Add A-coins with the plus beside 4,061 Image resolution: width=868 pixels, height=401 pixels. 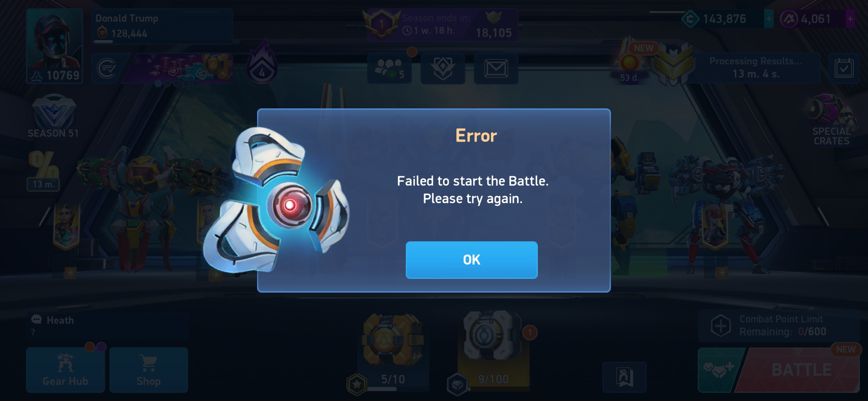[850, 19]
